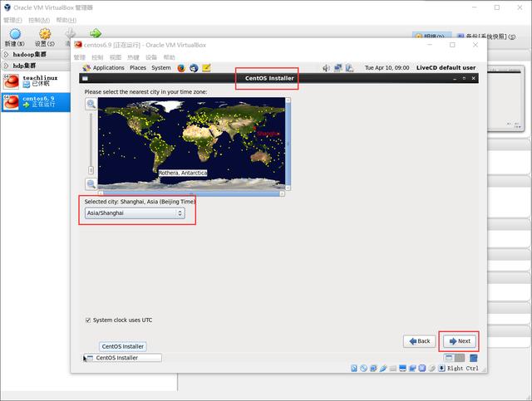Open 设备 menu in centos6.9 VM window
532x401 pixels.
(x=151, y=57)
